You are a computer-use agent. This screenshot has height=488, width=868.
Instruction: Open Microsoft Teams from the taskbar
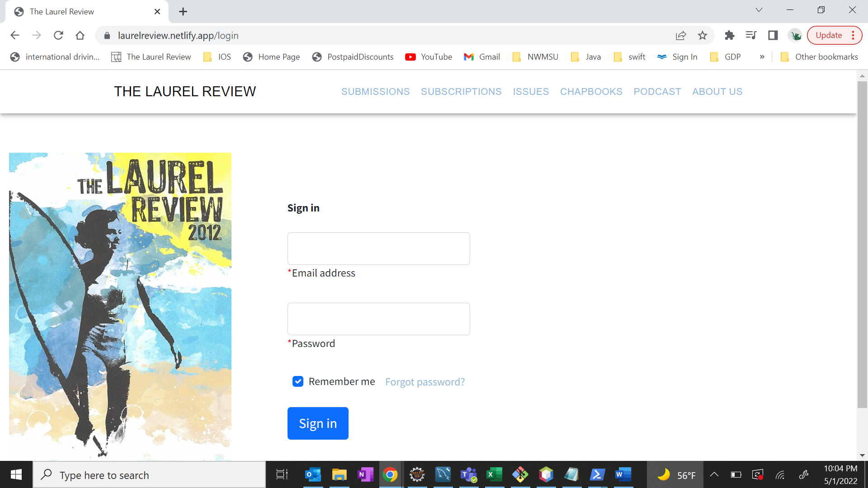[468, 475]
